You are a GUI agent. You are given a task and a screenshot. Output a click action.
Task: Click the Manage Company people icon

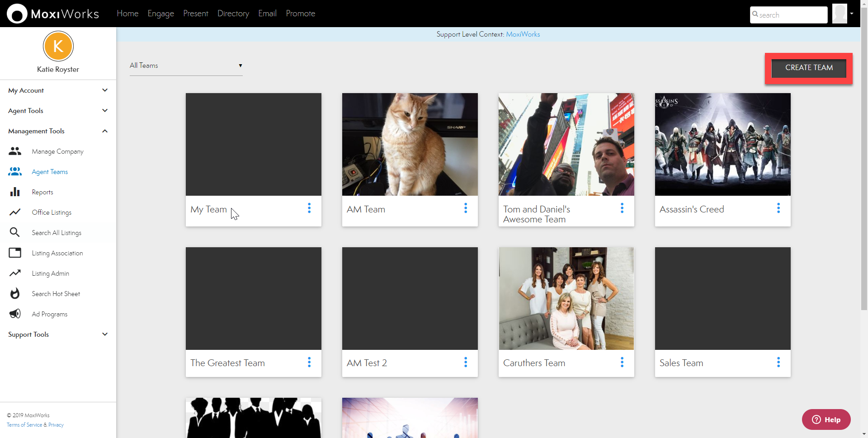pyautogui.click(x=15, y=151)
